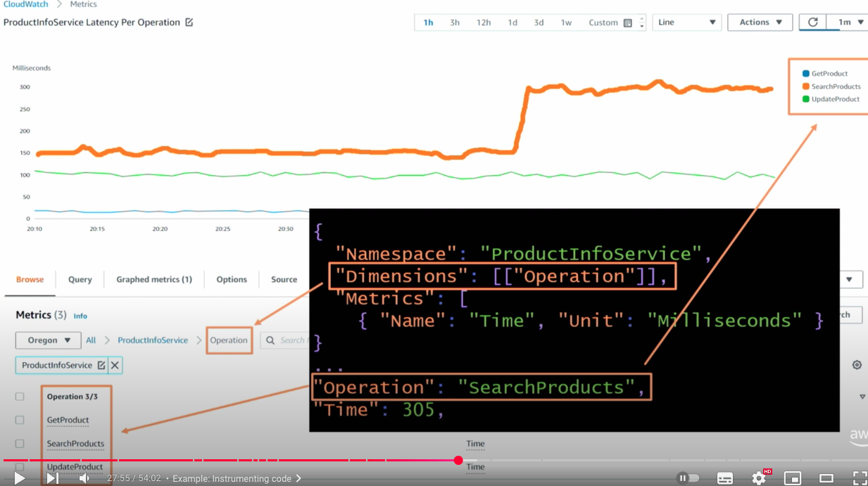This screenshot has width=868, height=486.
Task: Click the search magnifier icon
Action: pos(270,340)
